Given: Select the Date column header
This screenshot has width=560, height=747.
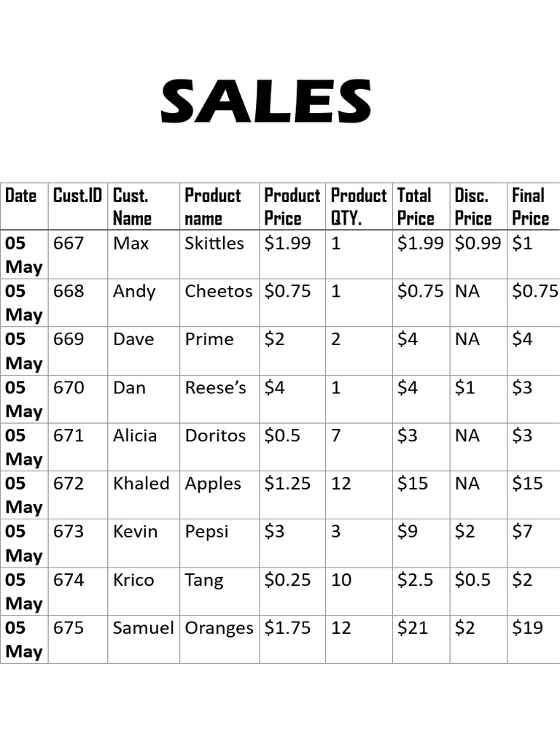Looking at the screenshot, I should (21, 196).
